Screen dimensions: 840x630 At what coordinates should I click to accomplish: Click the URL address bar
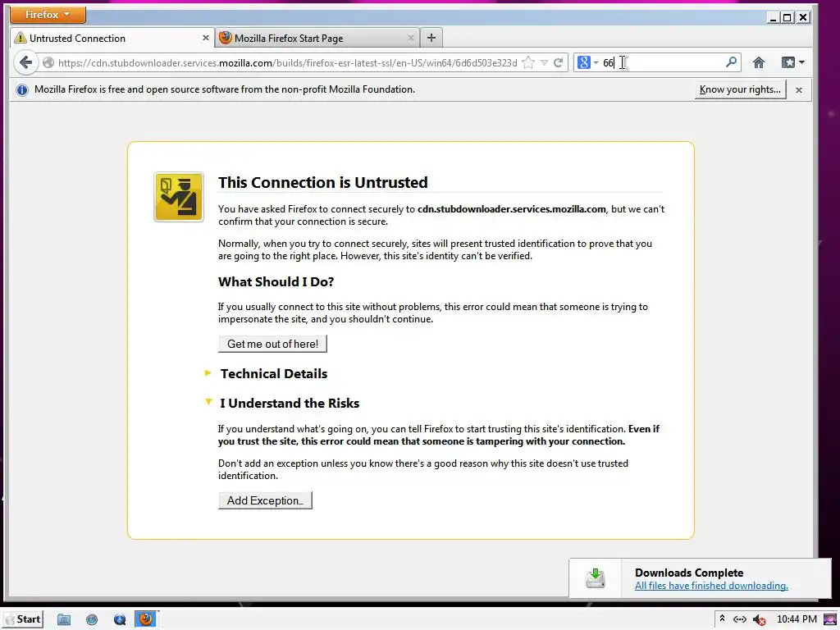(x=287, y=62)
